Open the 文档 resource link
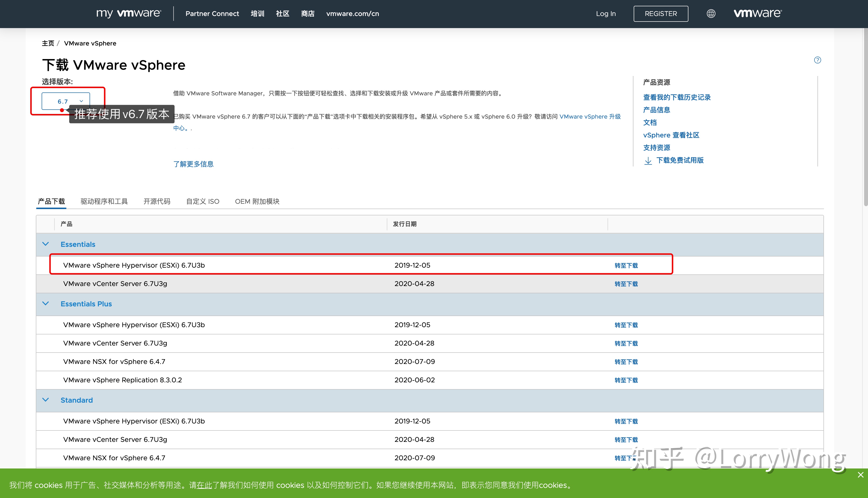Viewport: 868px width, 498px height. 650,122
